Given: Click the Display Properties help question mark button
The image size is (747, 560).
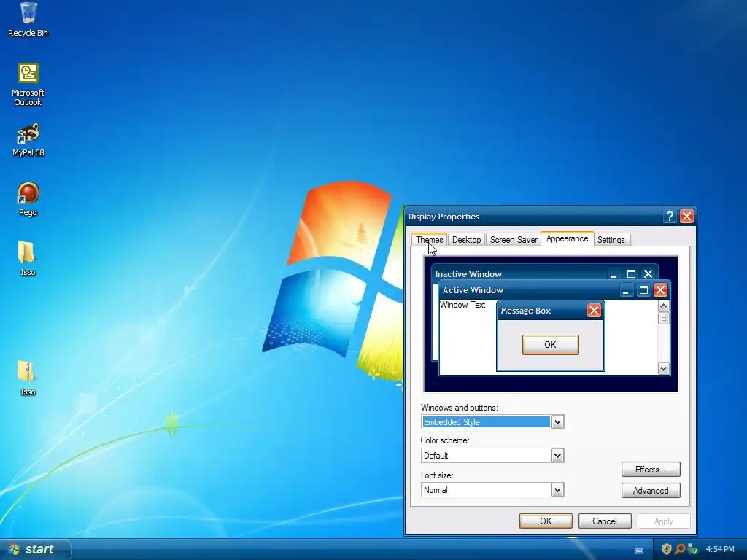Looking at the screenshot, I should click(670, 217).
